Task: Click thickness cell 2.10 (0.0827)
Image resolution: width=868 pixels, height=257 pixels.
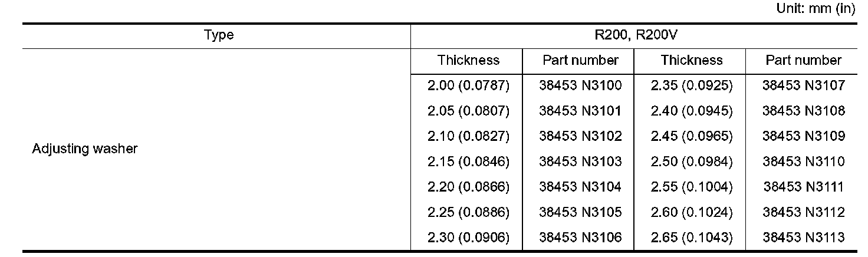Action: tap(468, 137)
